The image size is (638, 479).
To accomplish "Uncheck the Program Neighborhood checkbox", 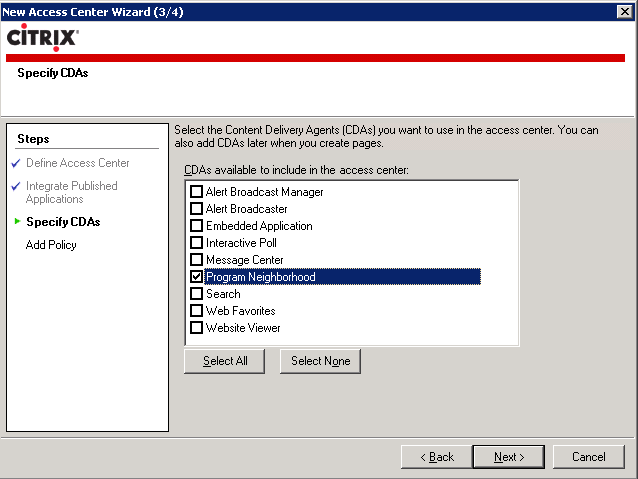I will (197, 277).
